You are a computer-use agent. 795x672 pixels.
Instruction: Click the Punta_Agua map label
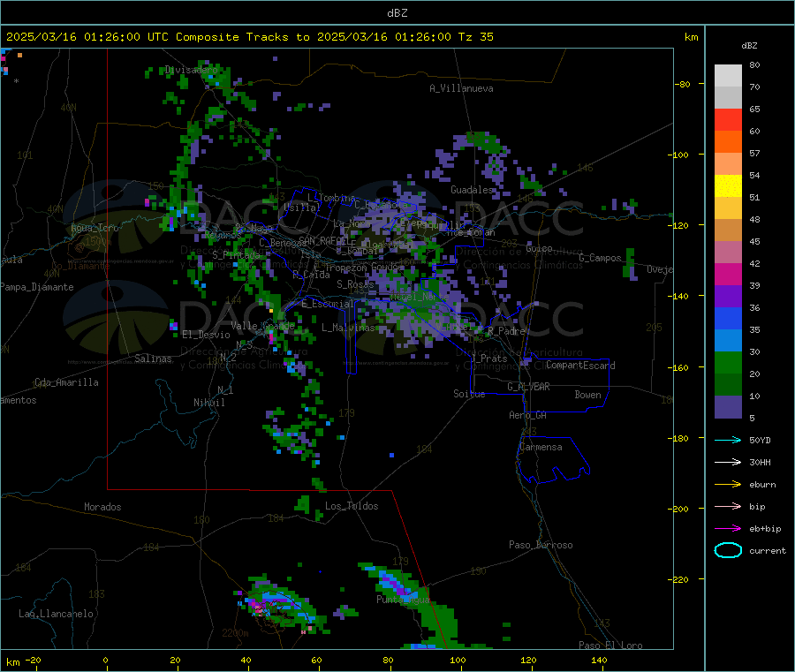pos(403,599)
